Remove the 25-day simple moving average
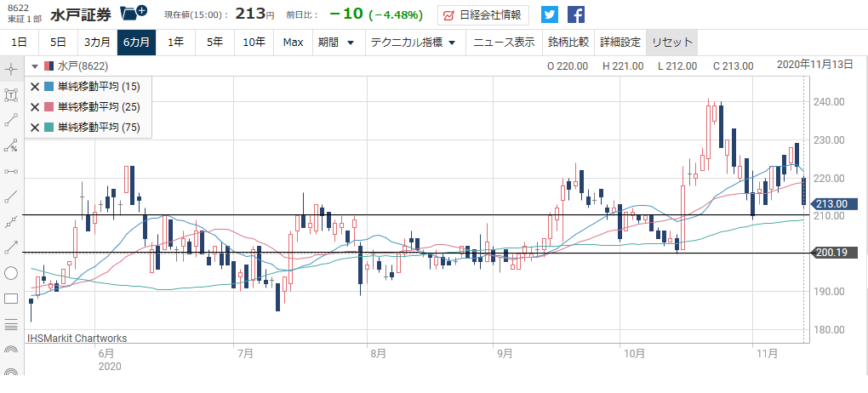 [x=35, y=107]
